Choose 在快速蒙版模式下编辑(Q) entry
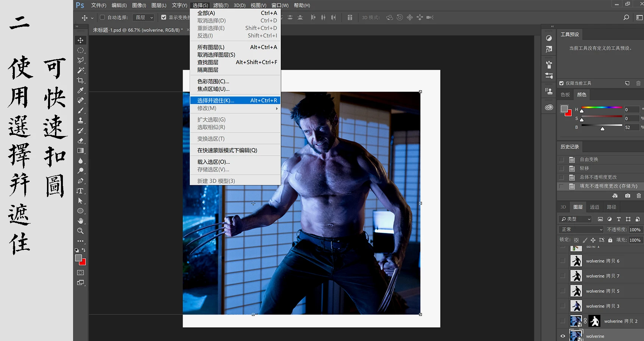Image resolution: width=644 pixels, height=341 pixels. (235, 150)
